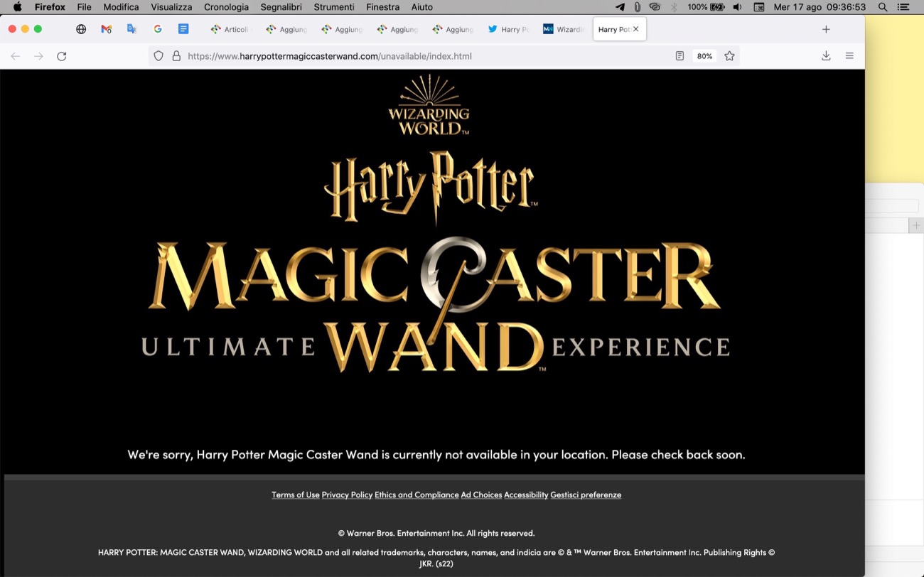Switch to the pinned Google Docs tab
924x577 pixels.
(183, 29)
